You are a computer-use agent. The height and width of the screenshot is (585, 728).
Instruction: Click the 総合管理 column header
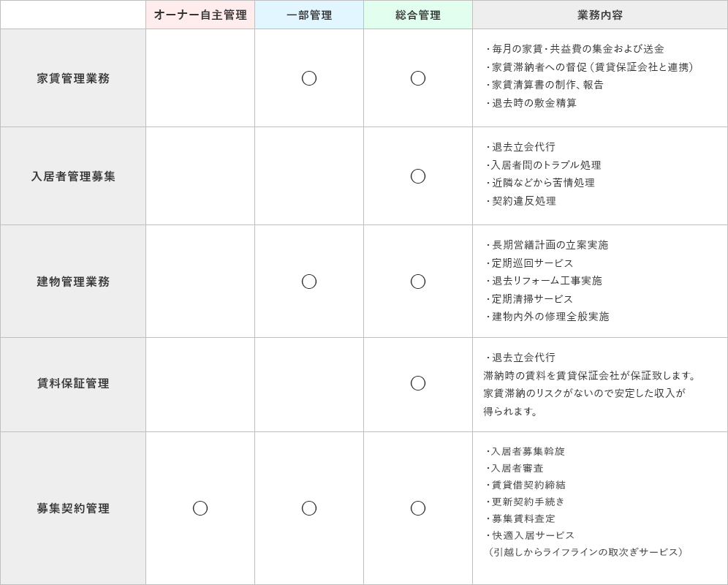coord(418,15)
